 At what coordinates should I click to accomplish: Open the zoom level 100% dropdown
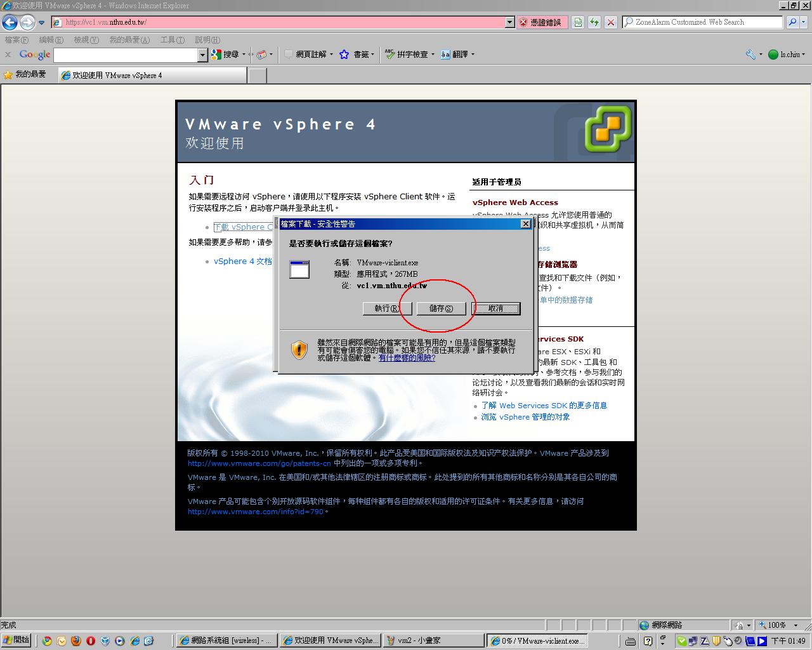pos(796,625)
